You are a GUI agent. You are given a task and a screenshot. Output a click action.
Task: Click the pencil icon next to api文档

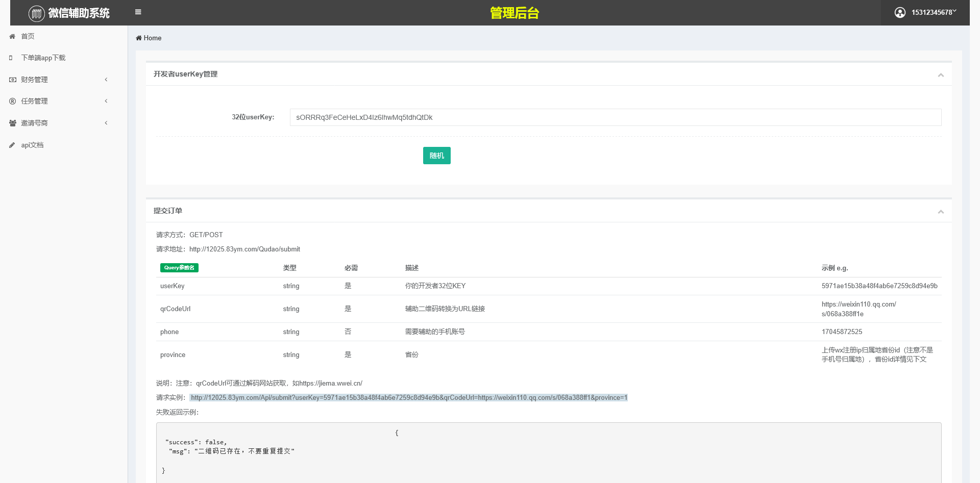pos(12,145)
